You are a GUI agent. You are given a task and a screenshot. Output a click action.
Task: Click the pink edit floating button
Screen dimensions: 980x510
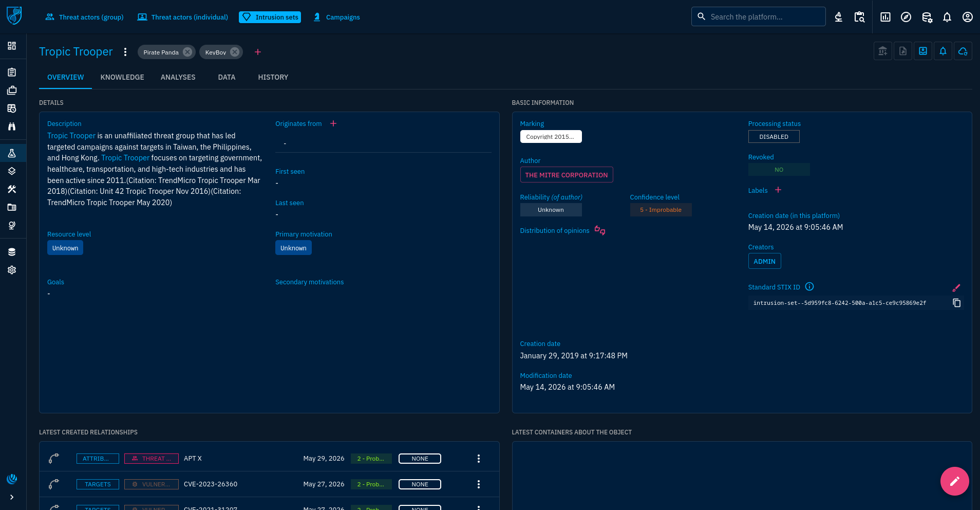tap(955, 481)
